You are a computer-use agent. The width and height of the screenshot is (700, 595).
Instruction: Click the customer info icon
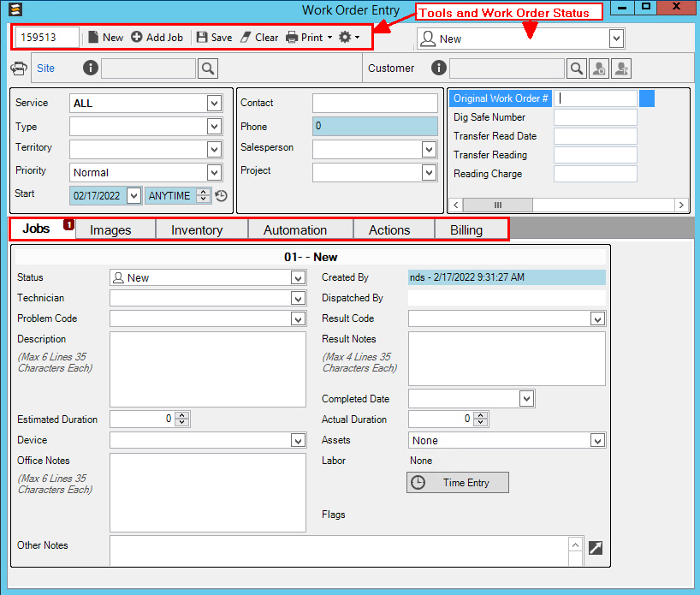[440, 68]
